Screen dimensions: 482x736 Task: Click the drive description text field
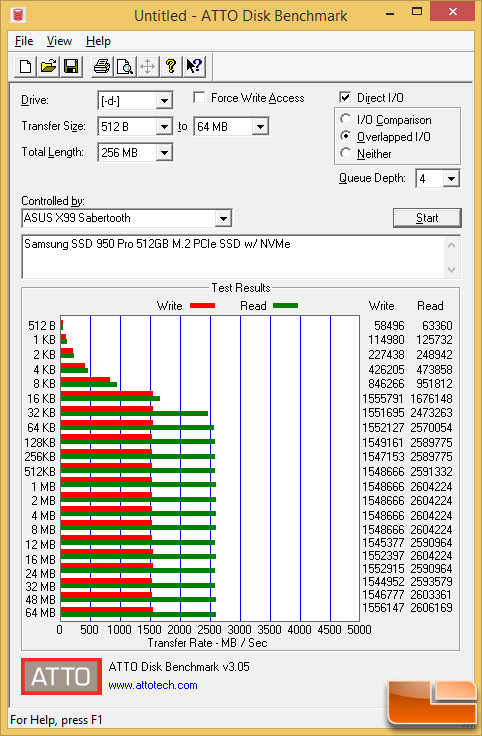point(233,257)
